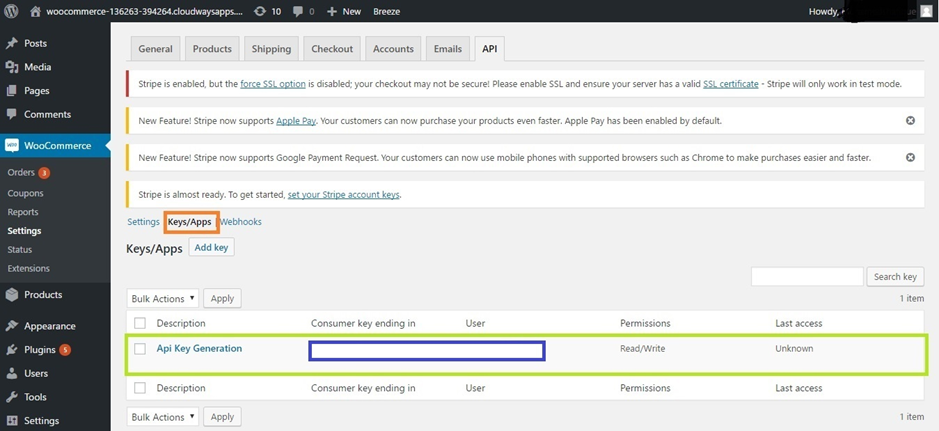Follow the force SSL option link

(273, 84)
